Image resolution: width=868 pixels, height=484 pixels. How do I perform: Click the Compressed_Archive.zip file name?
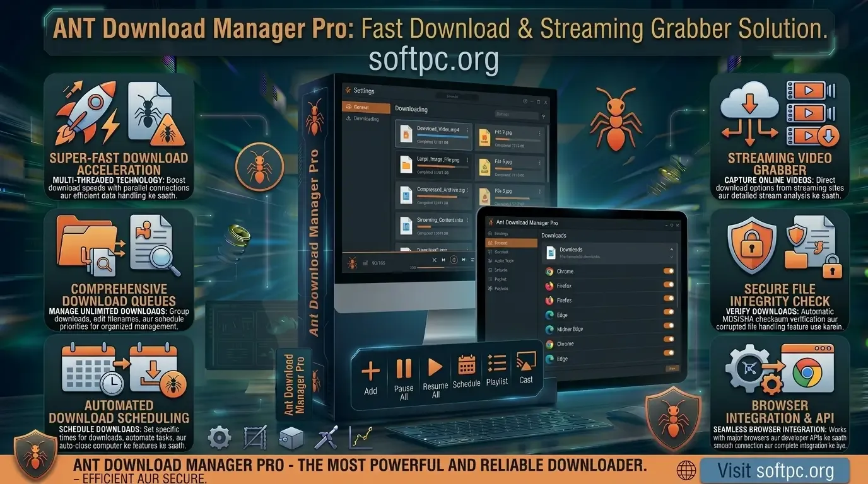[440, 190]
